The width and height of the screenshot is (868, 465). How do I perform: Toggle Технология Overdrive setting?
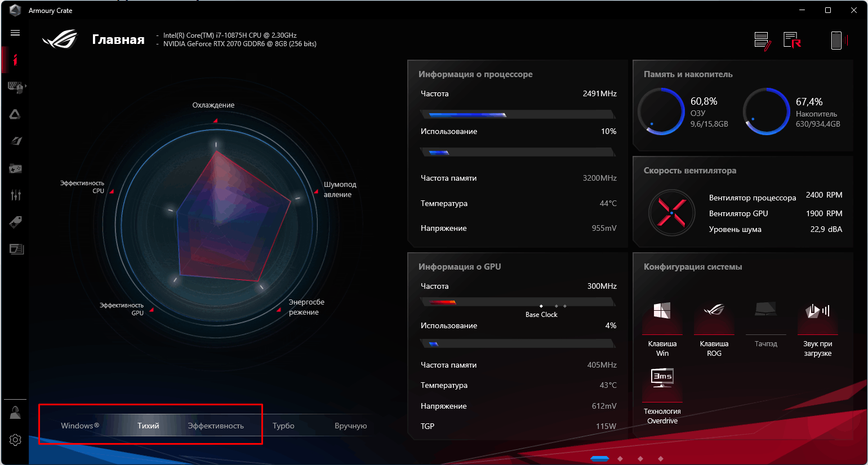pyautogui.click(x=662, y=396)
